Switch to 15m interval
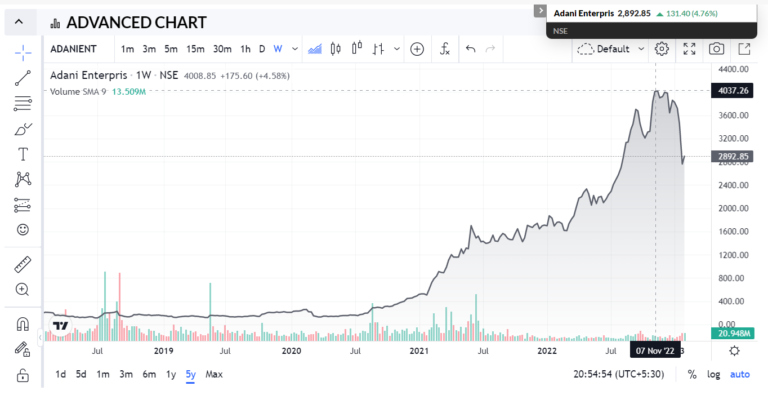 195,49
